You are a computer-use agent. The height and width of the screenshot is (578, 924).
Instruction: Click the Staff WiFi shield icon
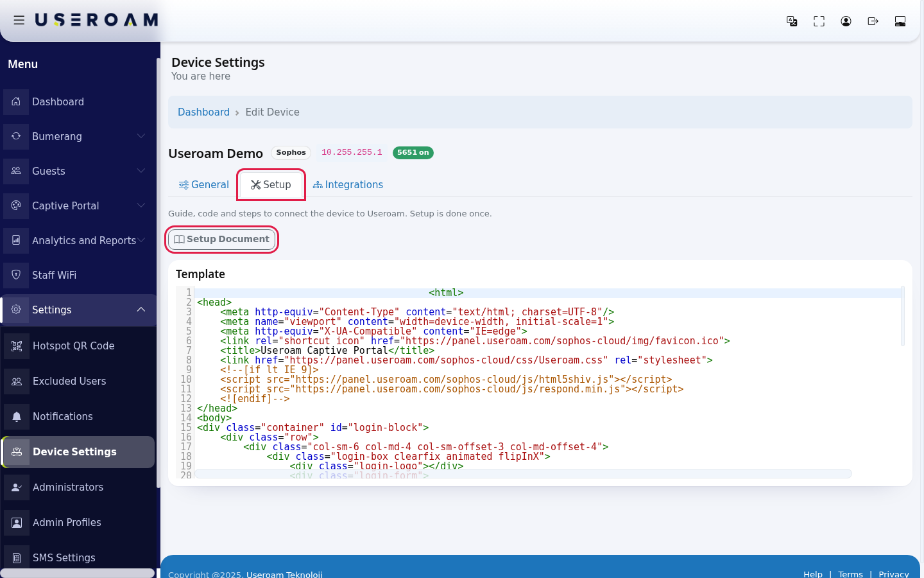(16, 275)
